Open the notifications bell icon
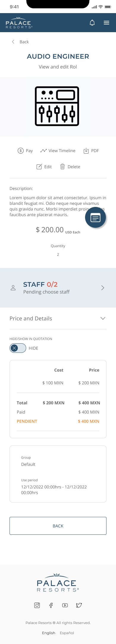Viewport: 116px width, 644px height. [x=92, y=23]
